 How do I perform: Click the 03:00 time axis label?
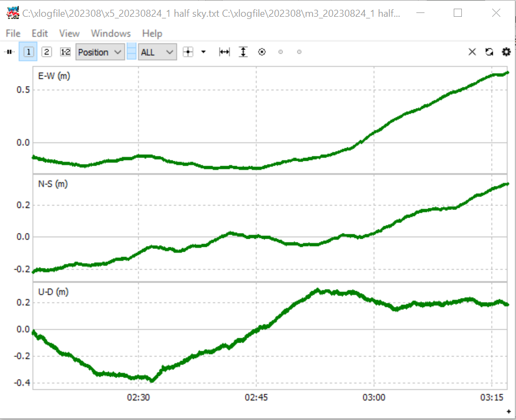click(x=374, y=398)
